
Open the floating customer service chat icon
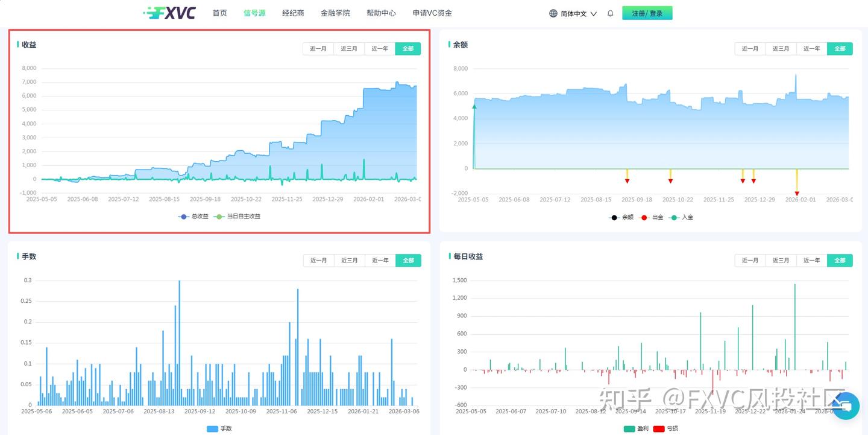point(846,406)
